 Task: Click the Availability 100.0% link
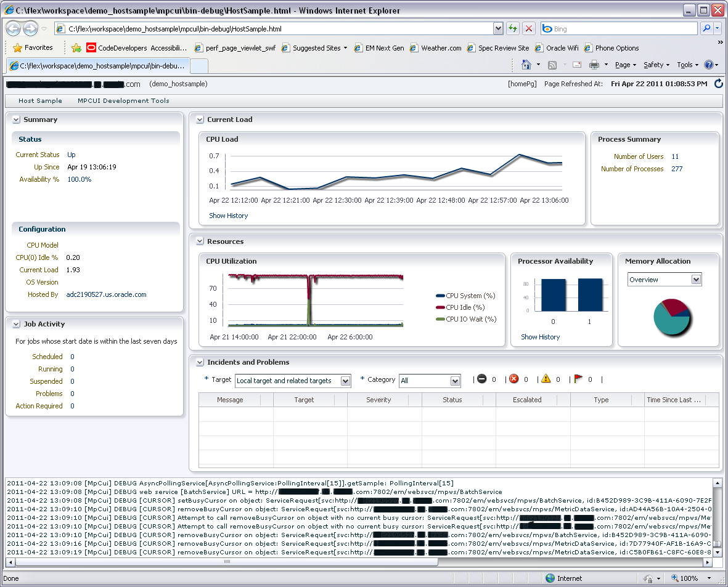(x=80, y=179)
